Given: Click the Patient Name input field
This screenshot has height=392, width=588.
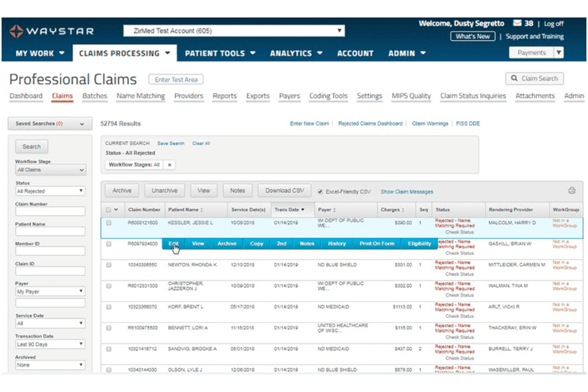Looking at the screenshot, I should tap(50, 231).
